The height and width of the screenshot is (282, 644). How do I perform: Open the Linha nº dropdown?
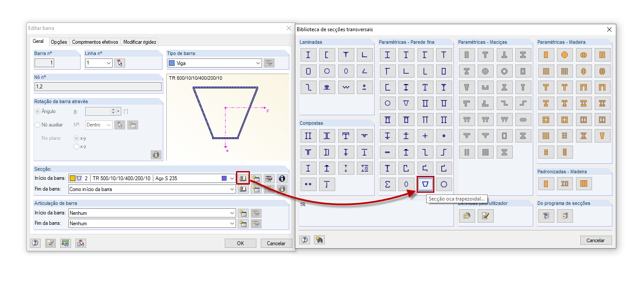click(109, 63)
